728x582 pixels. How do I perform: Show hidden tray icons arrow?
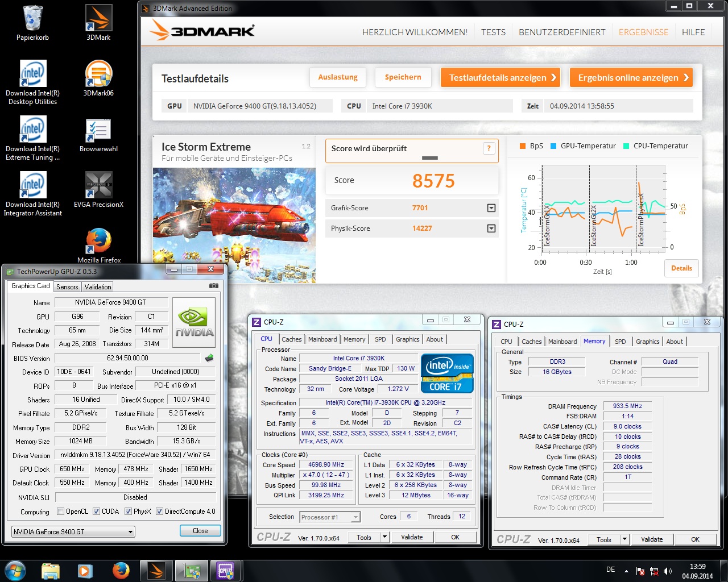(626, 571)
